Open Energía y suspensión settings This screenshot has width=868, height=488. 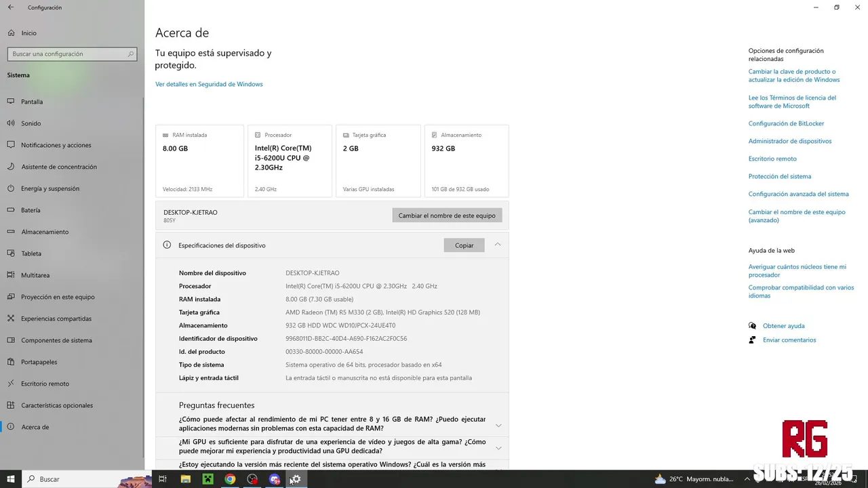(x=50, y=188)
